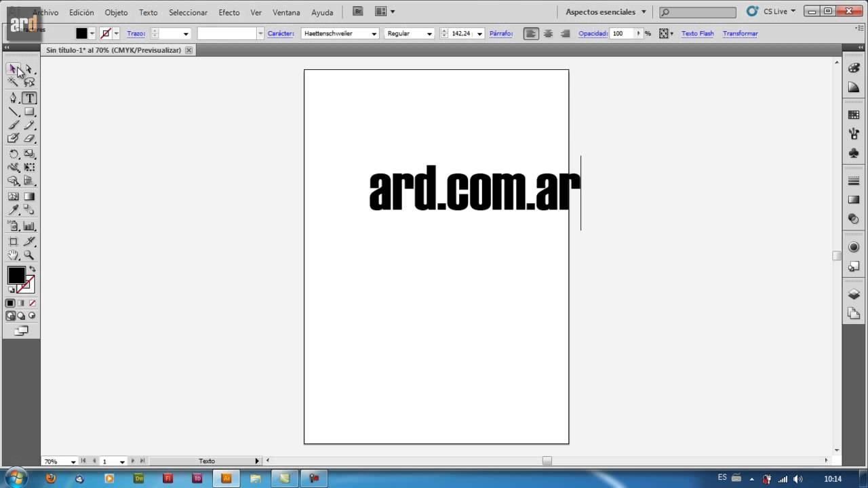The width and height of the screenshot is (868, 488).
Task: Enable Draw Behind mode
Action: point(21,316)
